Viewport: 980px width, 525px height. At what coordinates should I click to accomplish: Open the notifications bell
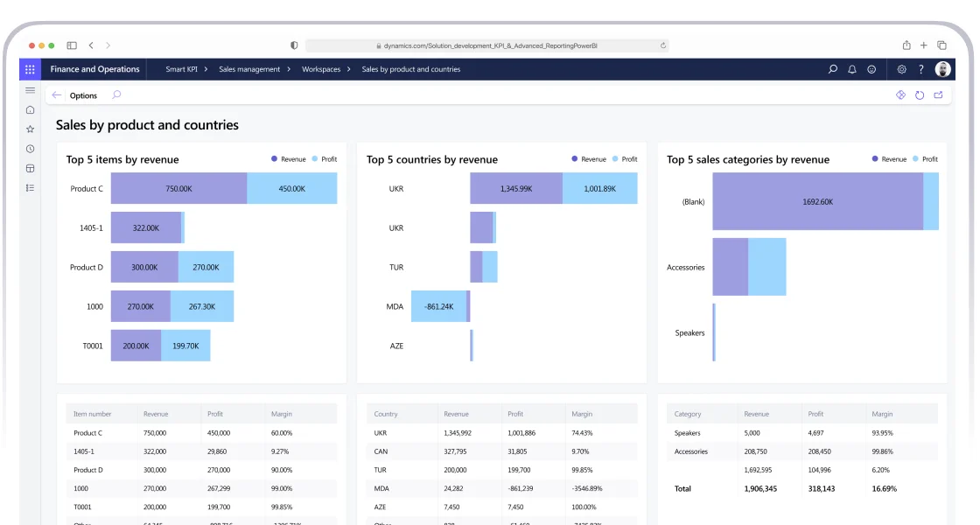pyautogui.click(x=852, y=69)
